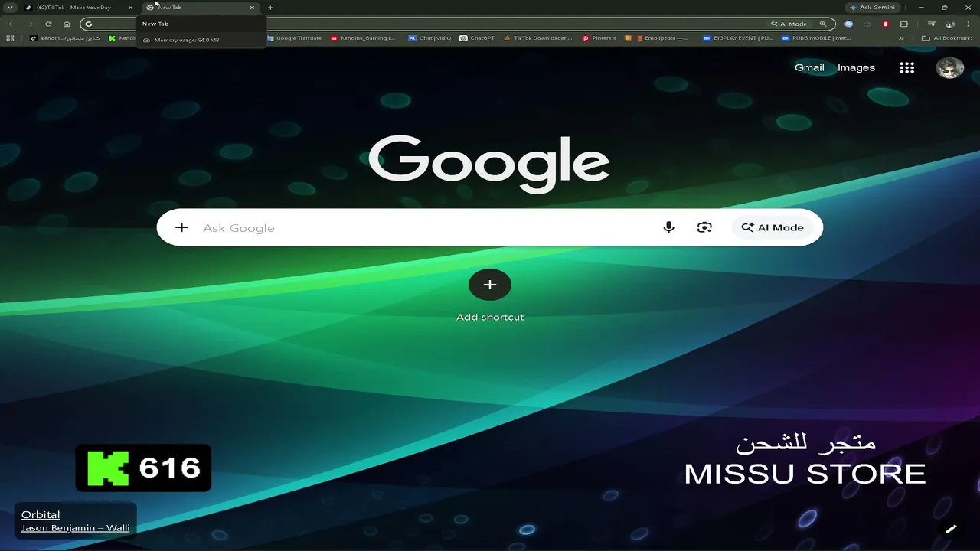Open the kendin TikTok bookmark

tap(65, 38)
